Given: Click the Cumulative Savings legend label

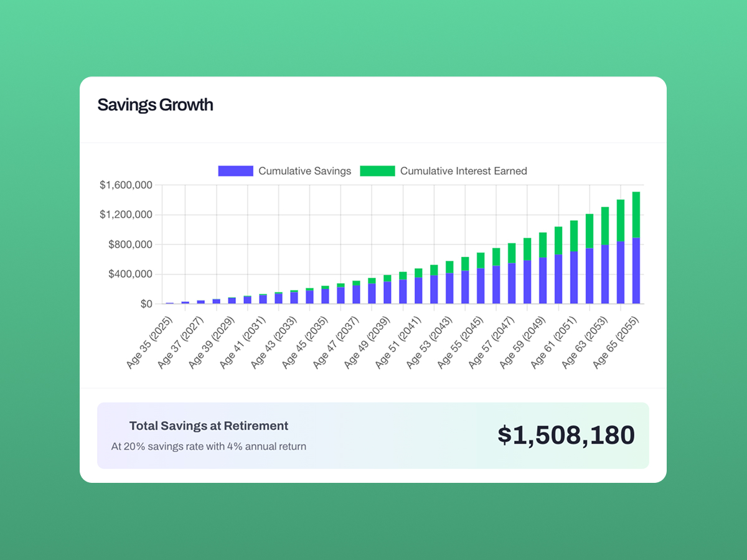Looking at the screenshot, I should click(x=304, y=171).
